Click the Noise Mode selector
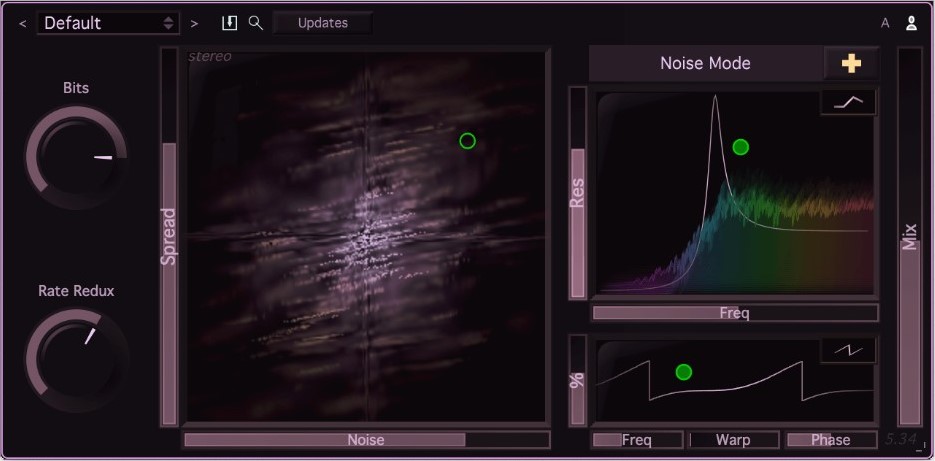Viewport: 935px width, 461px height. (705, 63)
